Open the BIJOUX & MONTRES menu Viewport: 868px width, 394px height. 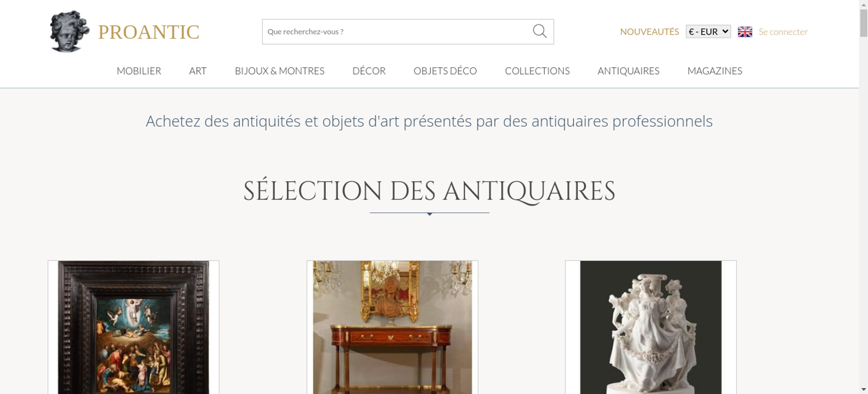click(279, 71)
